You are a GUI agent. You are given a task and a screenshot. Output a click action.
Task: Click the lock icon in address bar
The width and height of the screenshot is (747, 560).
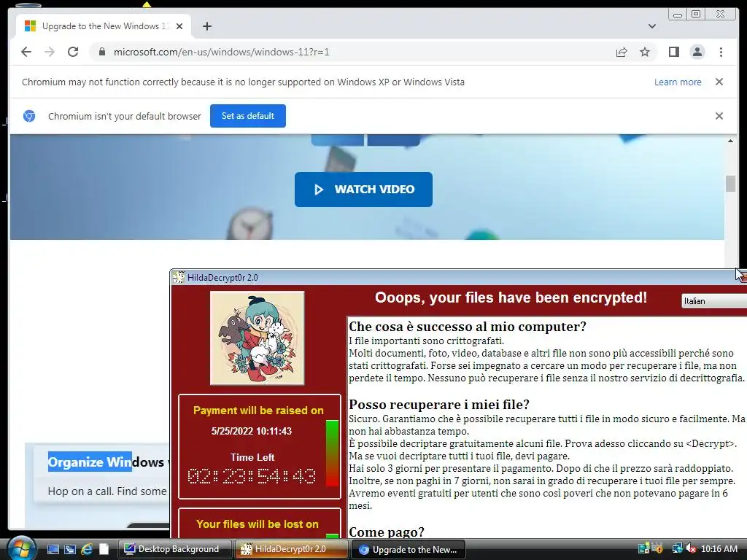(x=101, y=52)
